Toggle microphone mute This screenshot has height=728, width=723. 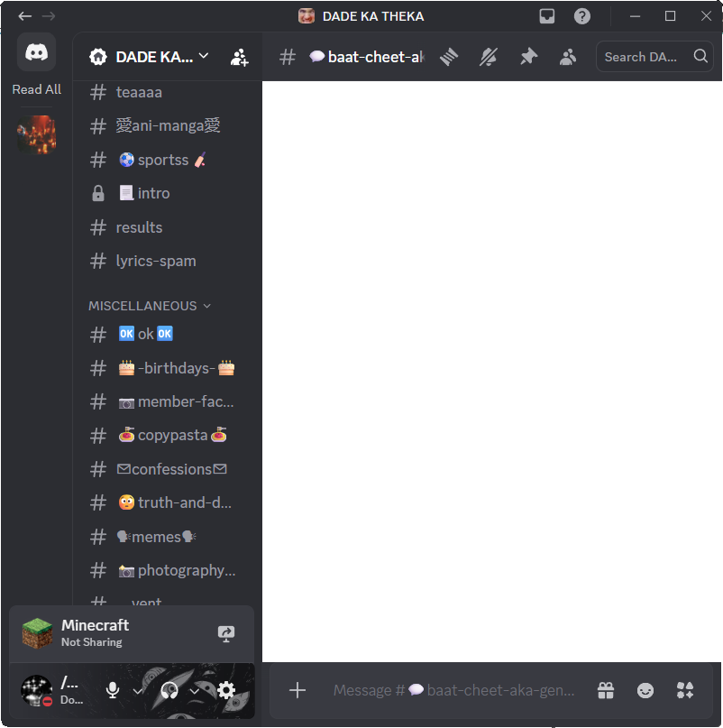click(113, 690)
